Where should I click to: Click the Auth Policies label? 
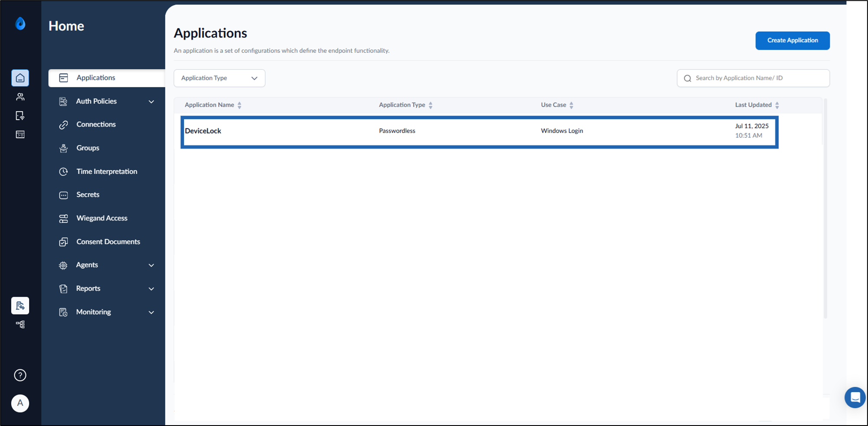(97, 101)
